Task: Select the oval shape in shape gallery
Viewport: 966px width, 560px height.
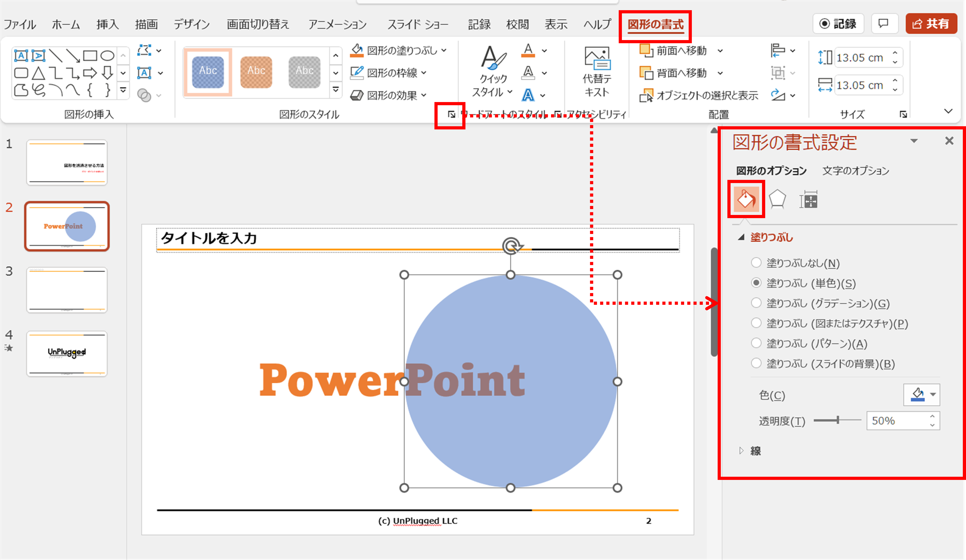Action: 107,56
